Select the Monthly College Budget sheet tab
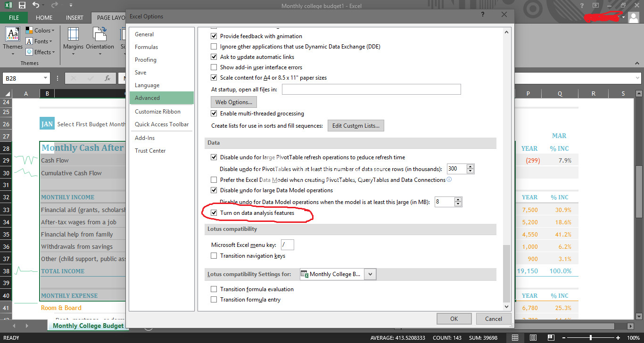 coord(88,326)
